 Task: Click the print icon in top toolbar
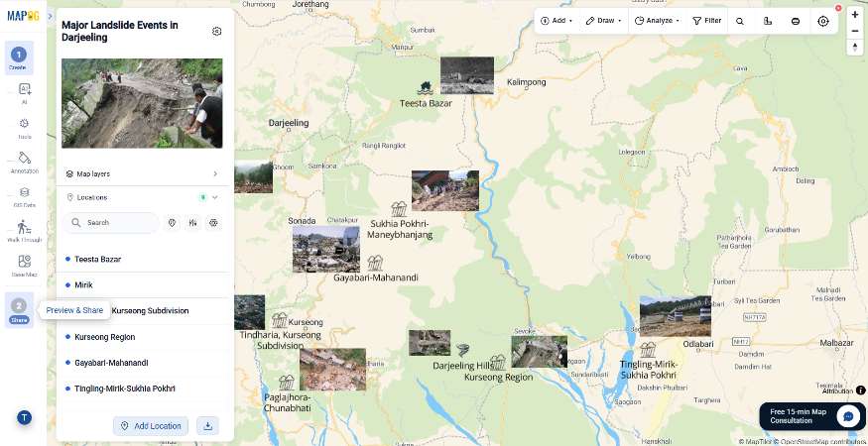coord(795,21)
